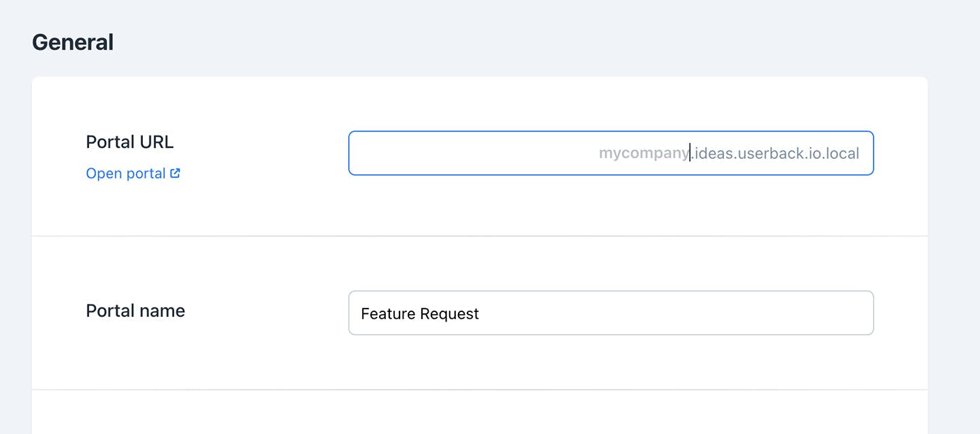This screenshot has height=434, width=980.
Task: Click the Open portal link
Action: coord(127,174)
